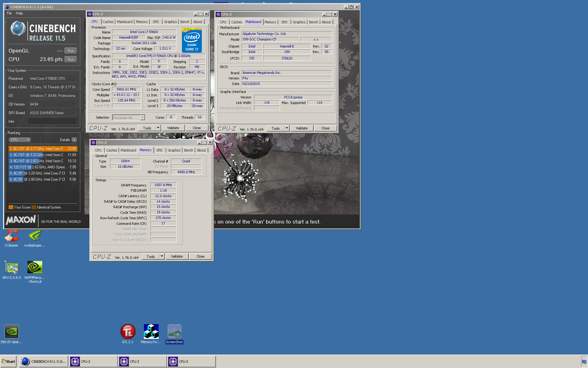This screenshot has width=588, height=368.
Task: Open About tab in CPU-Z Memory window
Action: pos(202,150)
